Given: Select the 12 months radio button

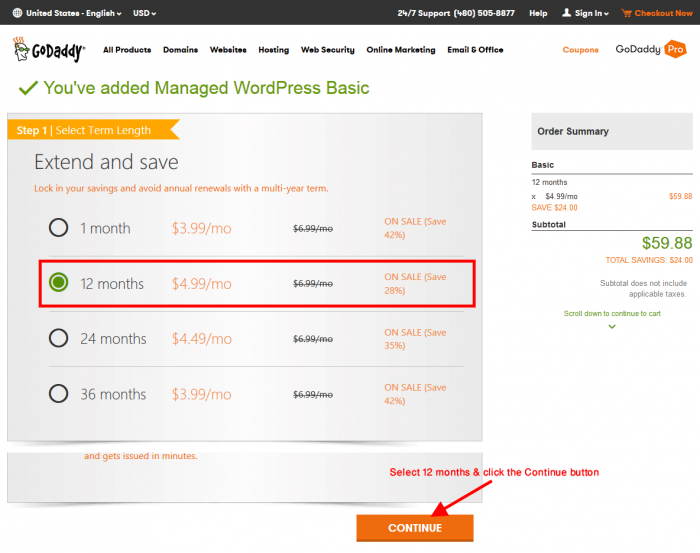Looking at the screenshot, I should (58, 283).
